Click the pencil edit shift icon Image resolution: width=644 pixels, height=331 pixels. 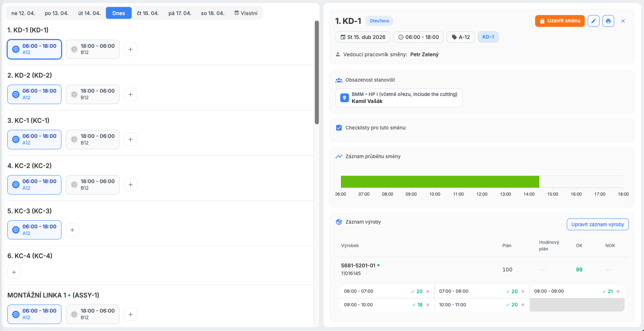pos(593,21)
